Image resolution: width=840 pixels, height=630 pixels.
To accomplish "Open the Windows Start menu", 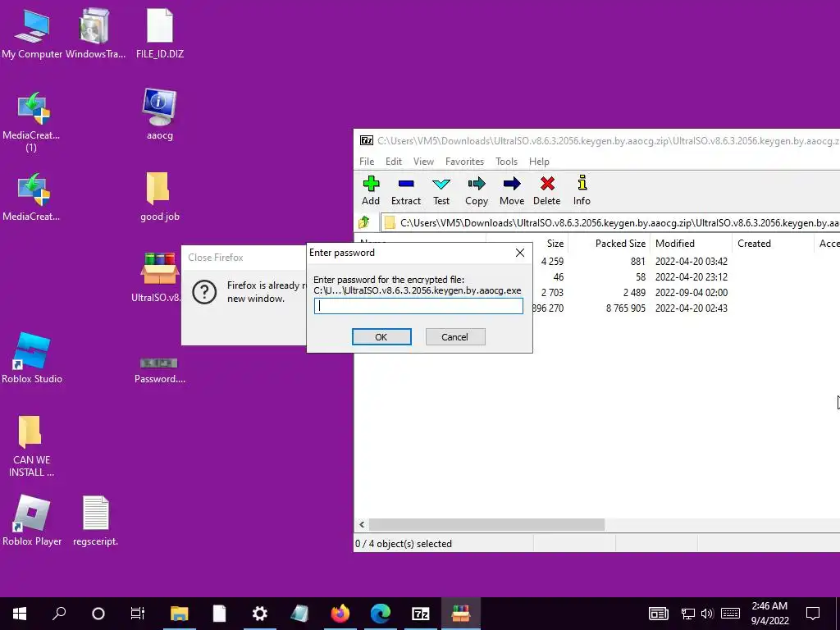I will coord(20,614).
